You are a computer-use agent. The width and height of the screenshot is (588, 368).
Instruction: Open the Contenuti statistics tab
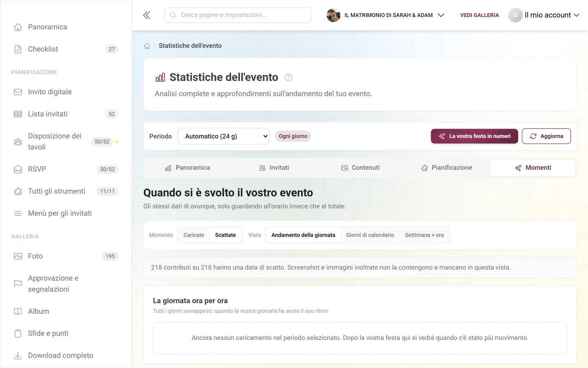[x=361, y=168]
